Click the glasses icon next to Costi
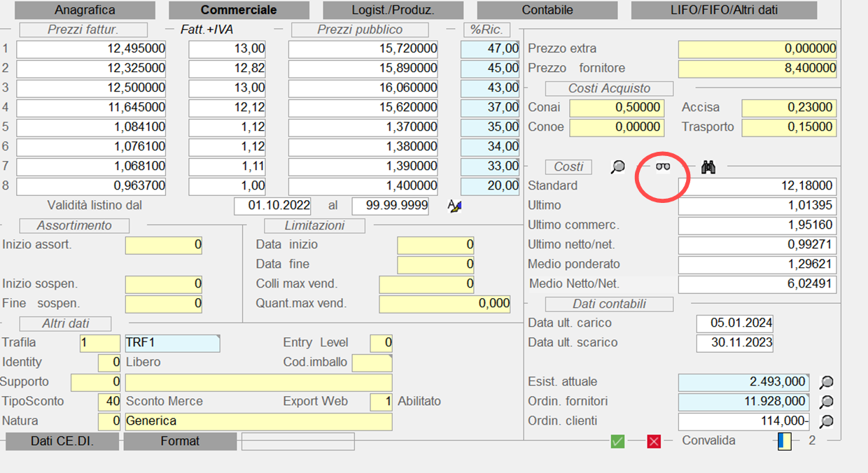This screenshot has width=868, height=473. tap(662, 167)
